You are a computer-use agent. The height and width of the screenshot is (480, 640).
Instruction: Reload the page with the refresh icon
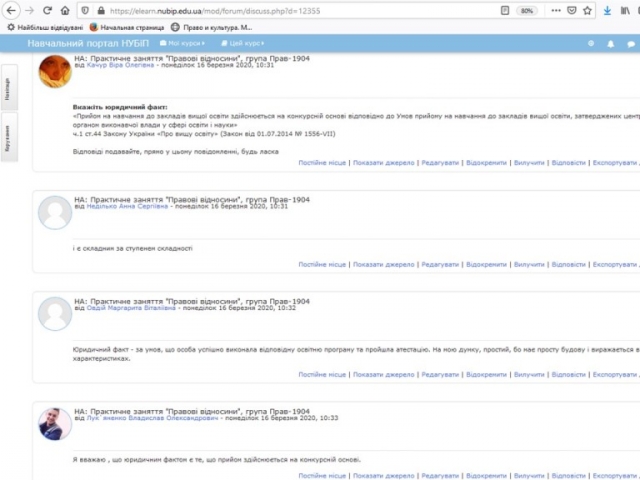point(49,10)
